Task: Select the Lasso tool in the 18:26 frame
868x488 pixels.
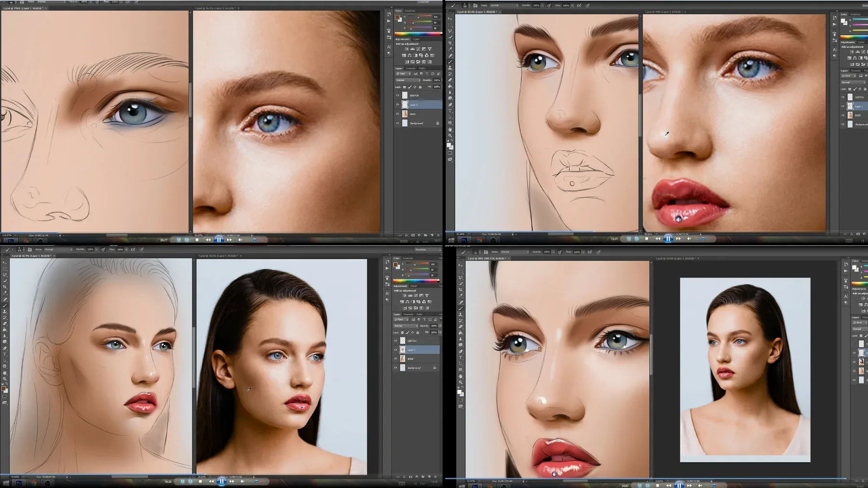Action: coord(4,275)
